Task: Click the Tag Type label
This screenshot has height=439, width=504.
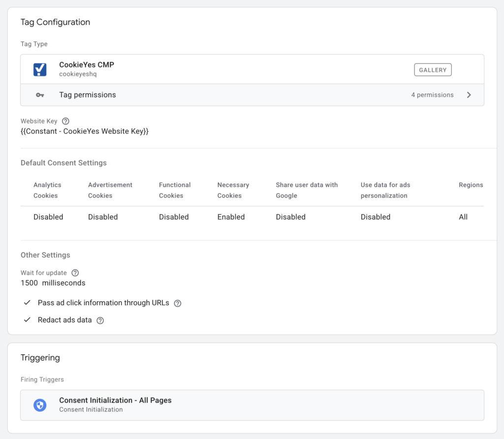Action: 34,44
